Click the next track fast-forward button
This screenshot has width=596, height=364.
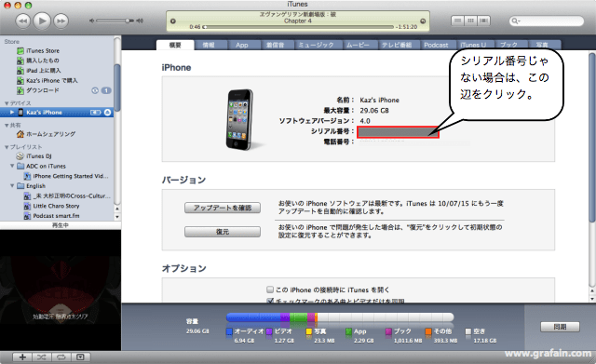coord(61,20)
